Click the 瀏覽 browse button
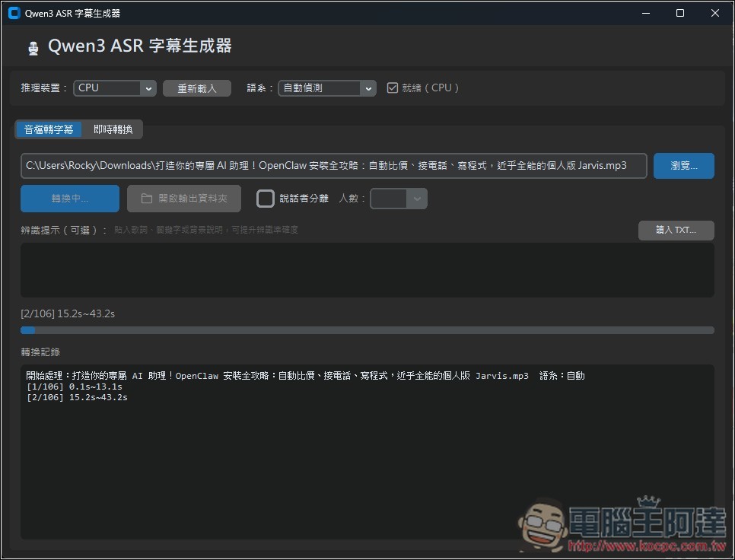735x560 pixels. [682, 165]
